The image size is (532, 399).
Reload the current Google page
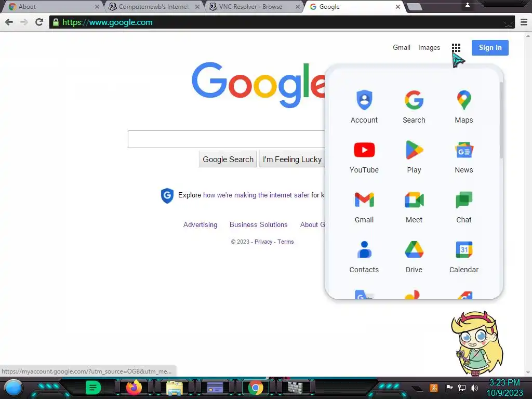click(39, 22)
